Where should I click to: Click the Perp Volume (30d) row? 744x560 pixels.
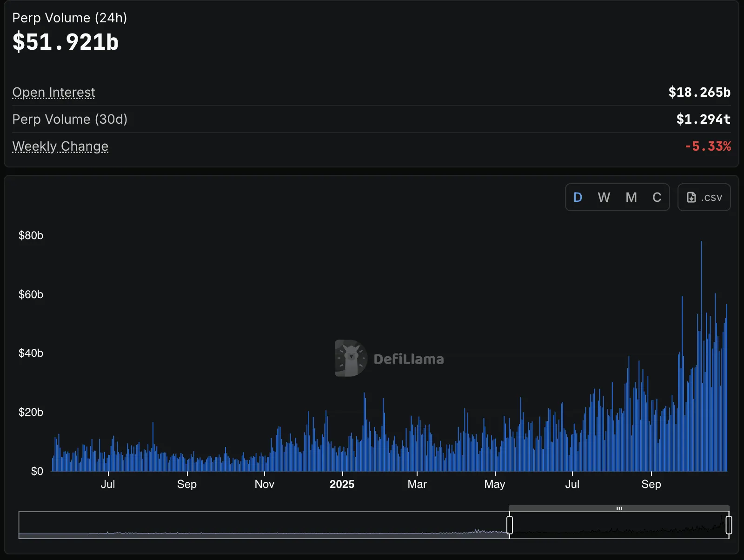(70, 119)
